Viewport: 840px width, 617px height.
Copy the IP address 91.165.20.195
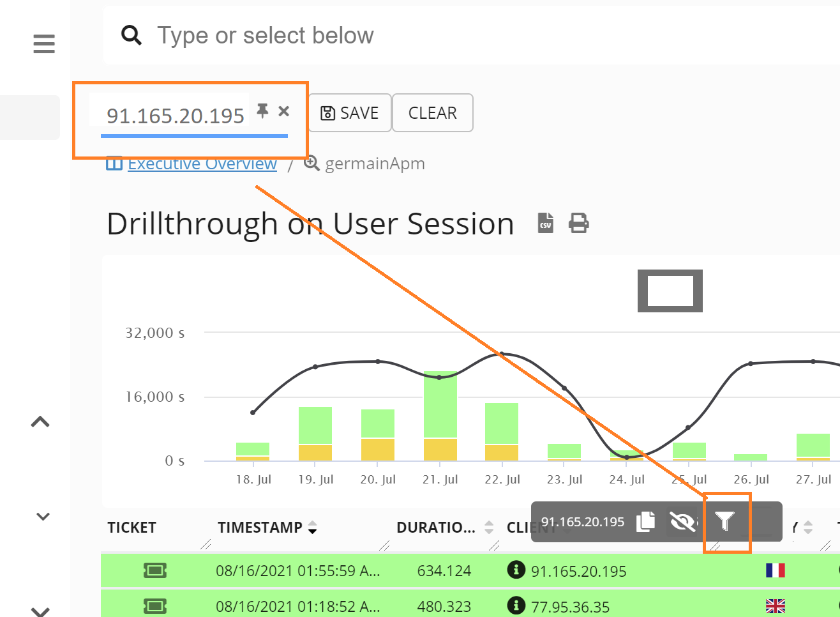645,522
